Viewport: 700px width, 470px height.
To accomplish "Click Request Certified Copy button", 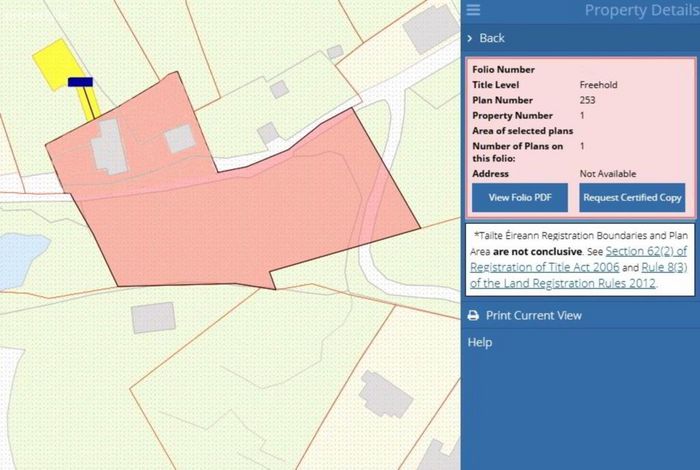I will 632,197.
